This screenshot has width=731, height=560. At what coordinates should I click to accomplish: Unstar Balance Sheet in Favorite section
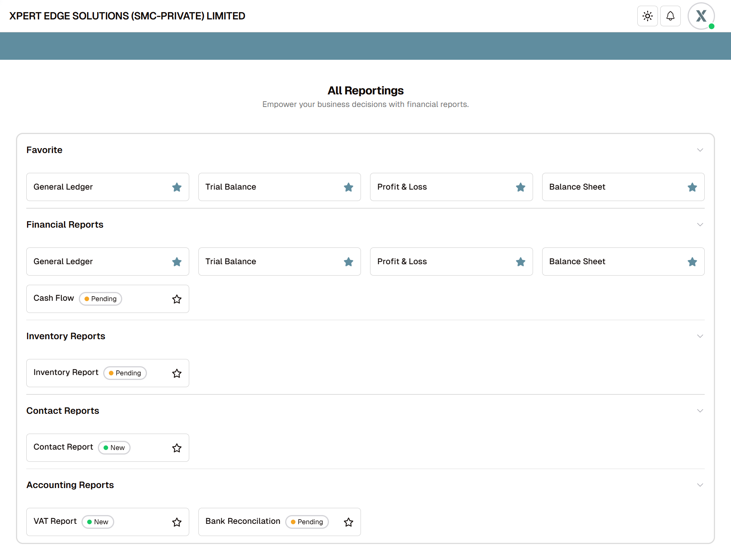(692, 187)
